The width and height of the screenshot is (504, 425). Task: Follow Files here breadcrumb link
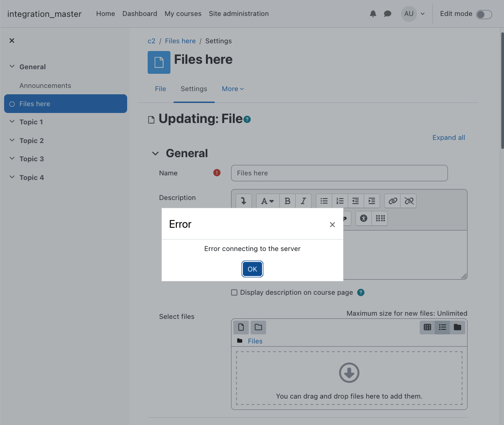[x=180, y=41]
